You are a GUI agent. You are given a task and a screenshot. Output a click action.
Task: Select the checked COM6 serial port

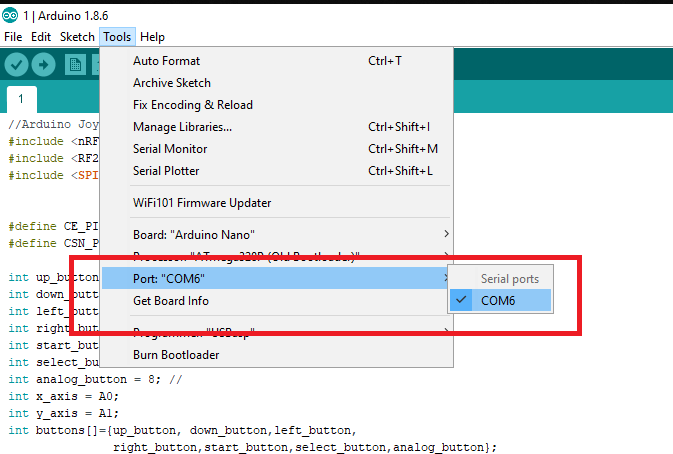[x=498, y=301]
